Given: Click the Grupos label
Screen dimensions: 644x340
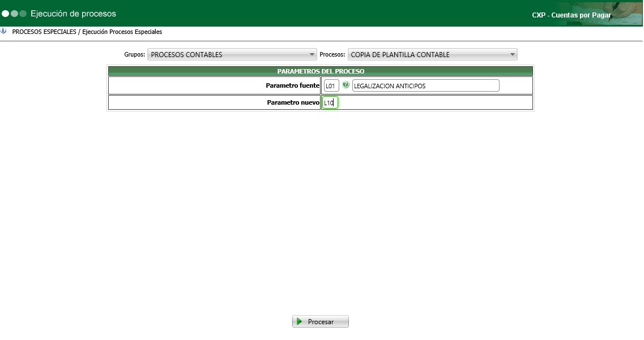Looking at the screenshot, I should pyautogui.click(x=135, y=54).
